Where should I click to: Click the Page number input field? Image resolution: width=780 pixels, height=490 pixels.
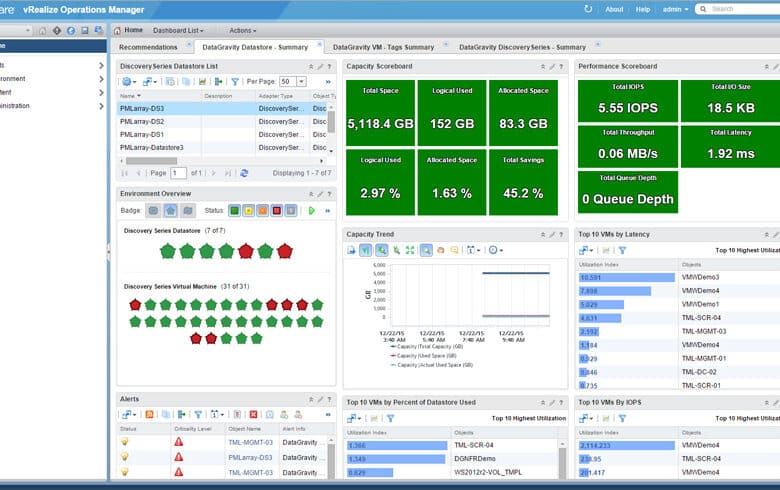pos(179,173)
